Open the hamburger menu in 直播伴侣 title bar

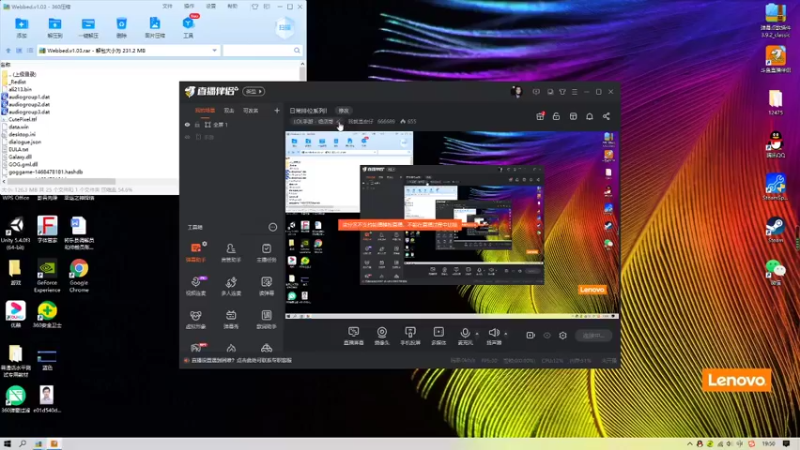click(x=574, y=92)
